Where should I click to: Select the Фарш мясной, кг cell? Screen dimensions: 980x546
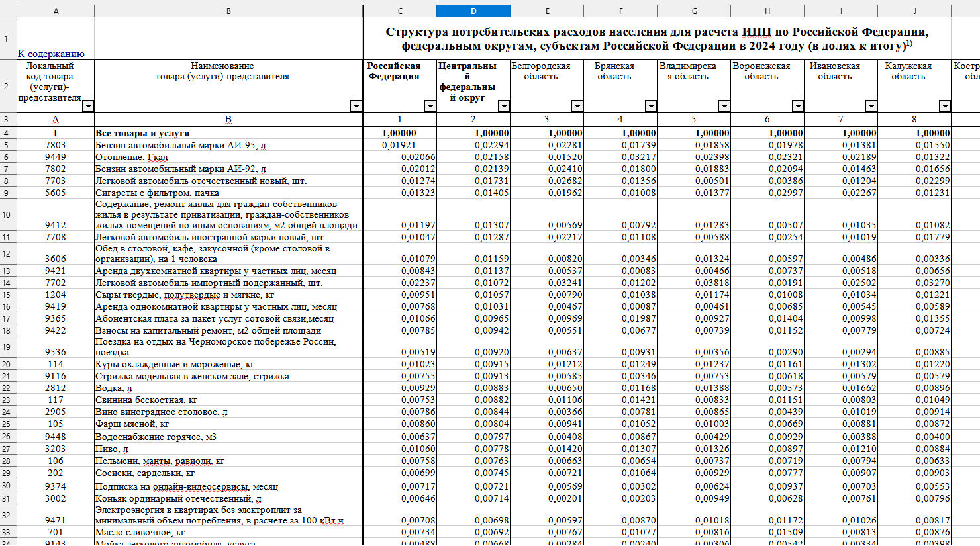[228, 424]
